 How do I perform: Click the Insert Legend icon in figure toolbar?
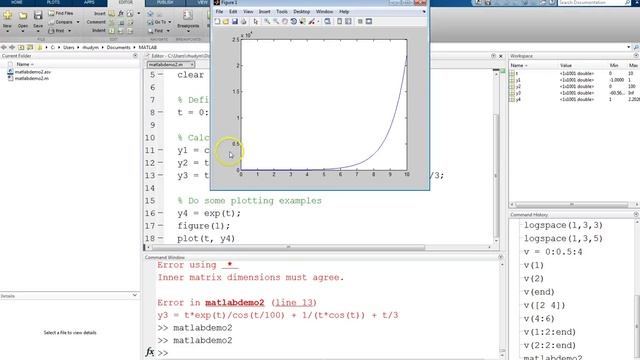point(348,21)
